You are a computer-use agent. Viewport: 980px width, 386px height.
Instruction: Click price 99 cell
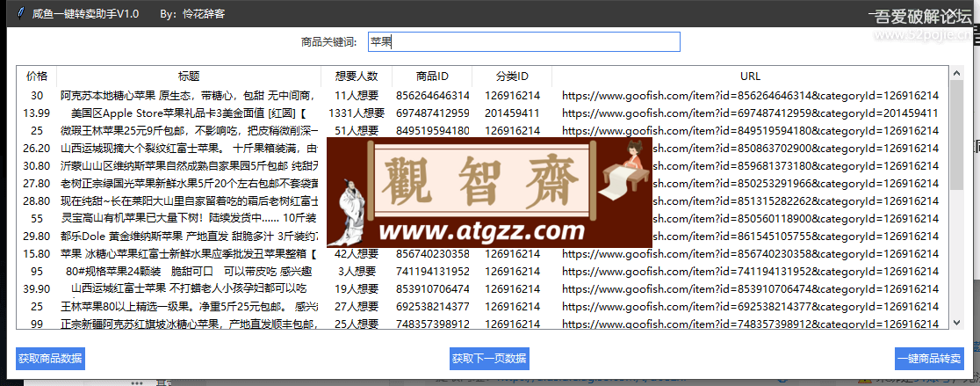click(x=36, y=324)
